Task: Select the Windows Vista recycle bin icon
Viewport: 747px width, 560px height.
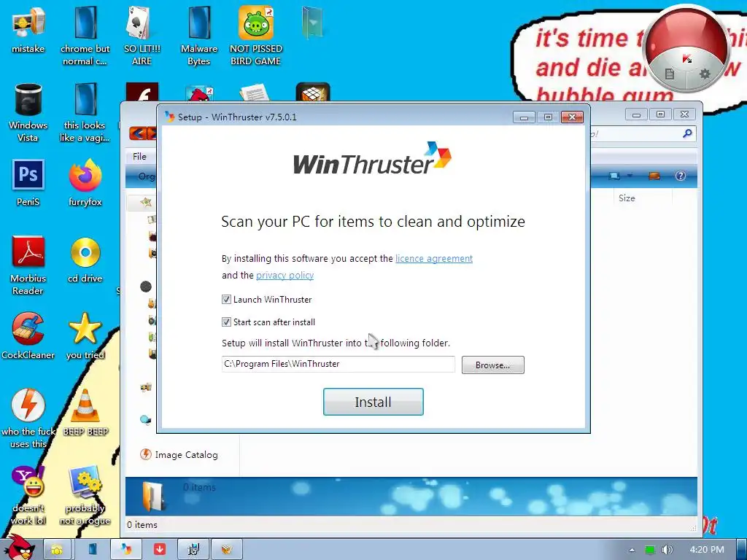Action: [x=28, y=112]
